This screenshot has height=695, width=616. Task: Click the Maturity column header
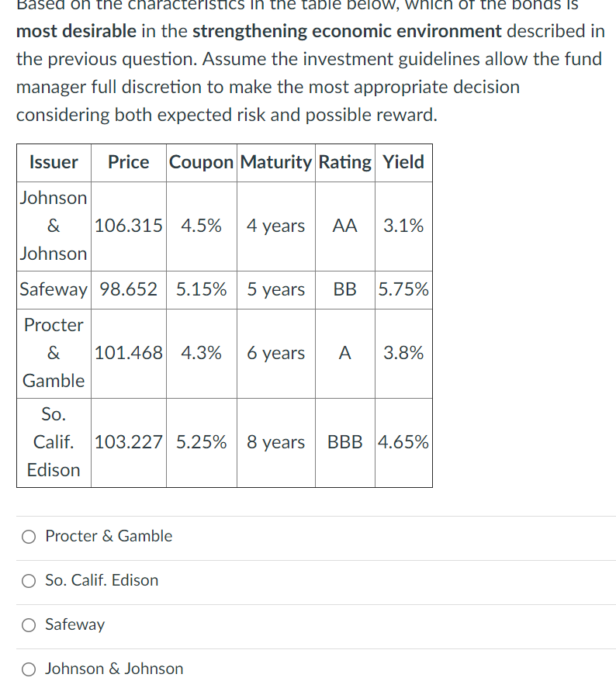pyautogui.click(x=276, y=162)
